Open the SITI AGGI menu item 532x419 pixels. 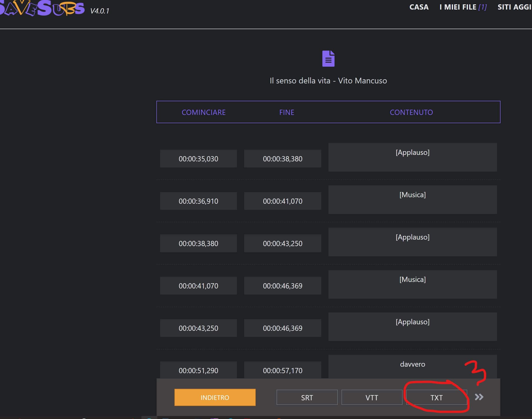point(514,7)
